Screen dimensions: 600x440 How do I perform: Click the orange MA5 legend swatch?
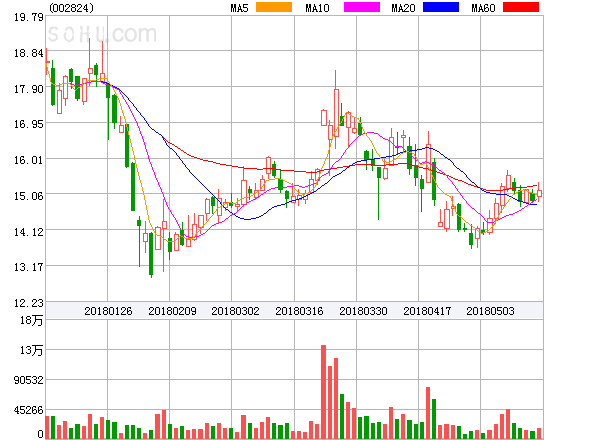point(274,7)
